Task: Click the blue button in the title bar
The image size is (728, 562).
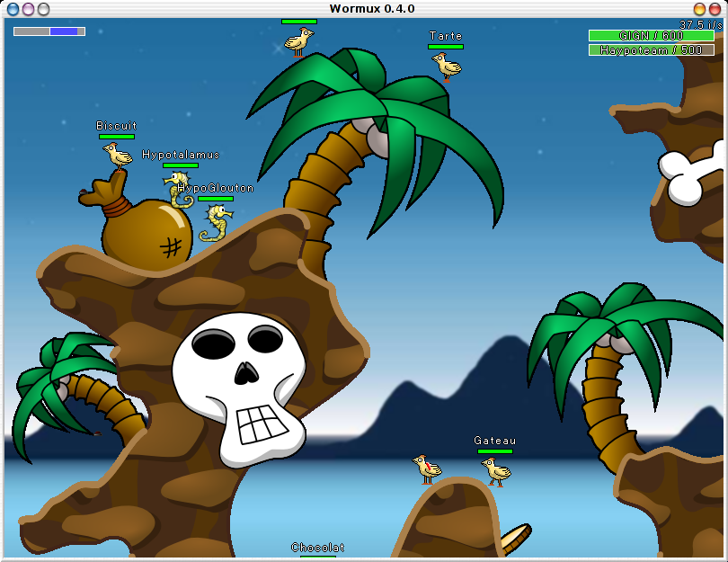Action: pyautogui.click(x=13, y=9)
